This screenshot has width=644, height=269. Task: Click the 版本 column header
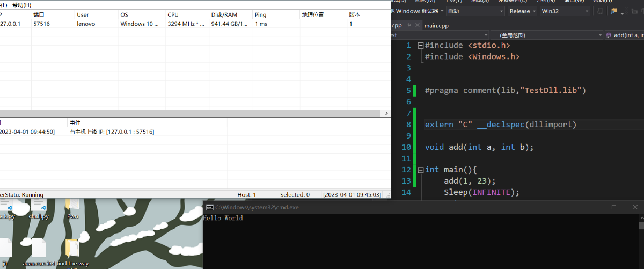(368, 15)
